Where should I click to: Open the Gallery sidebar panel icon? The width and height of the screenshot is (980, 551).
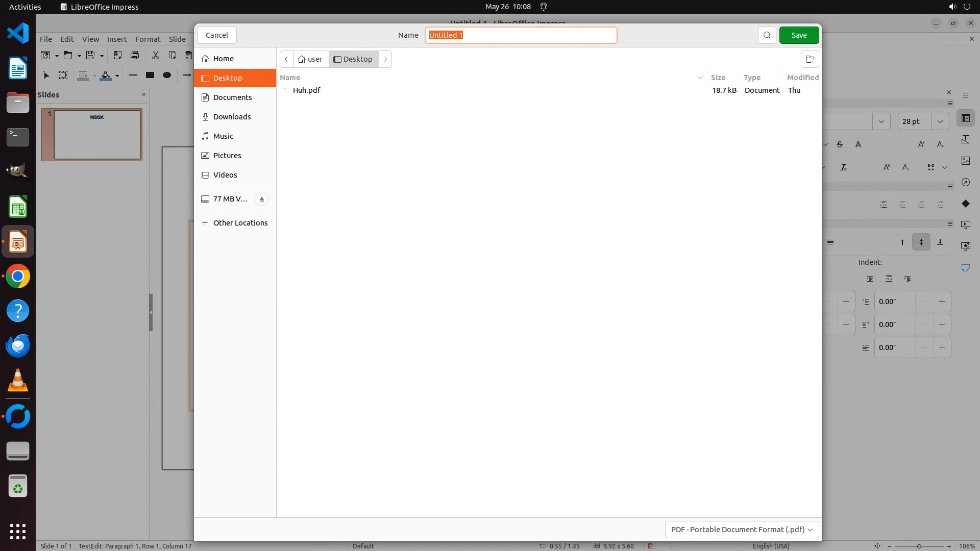click(965, 161)
